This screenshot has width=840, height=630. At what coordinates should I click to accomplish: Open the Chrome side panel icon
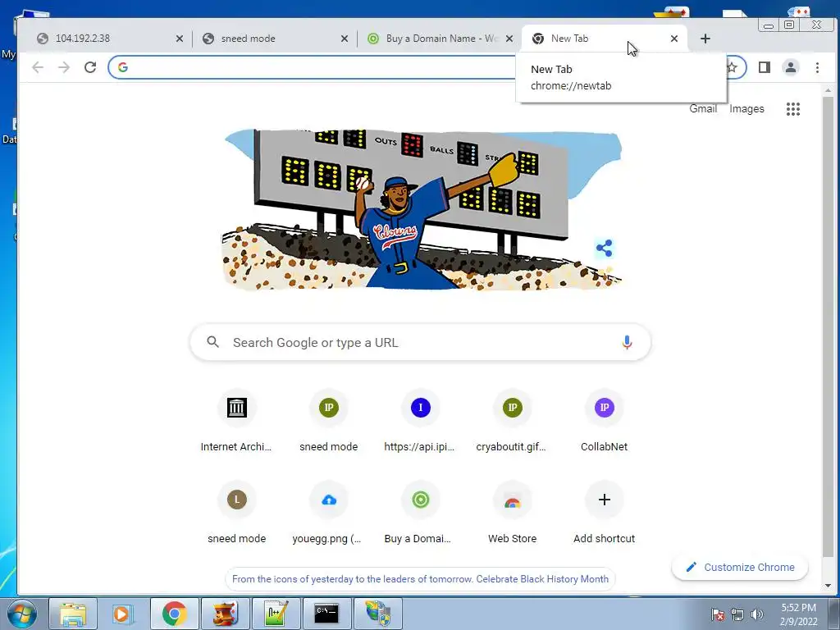765,67
